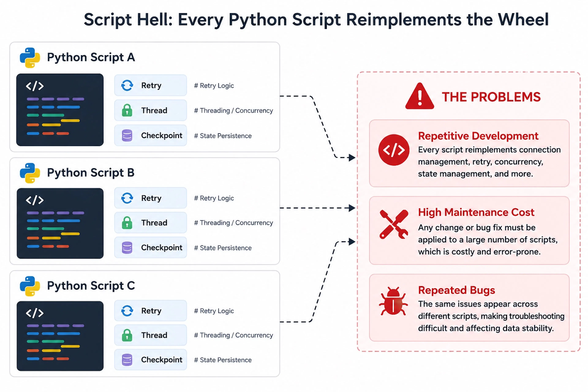Click '# State Persistence' comment in Script A
This screenshot has height=392, width=588.
coord(223,136)
